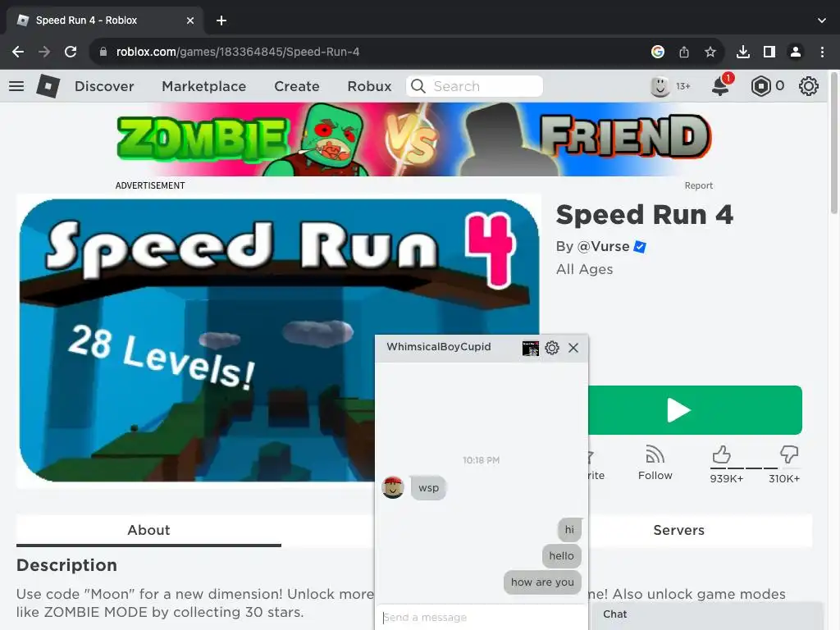
Task: Click the Send a message input
Action: click(481, 617)
